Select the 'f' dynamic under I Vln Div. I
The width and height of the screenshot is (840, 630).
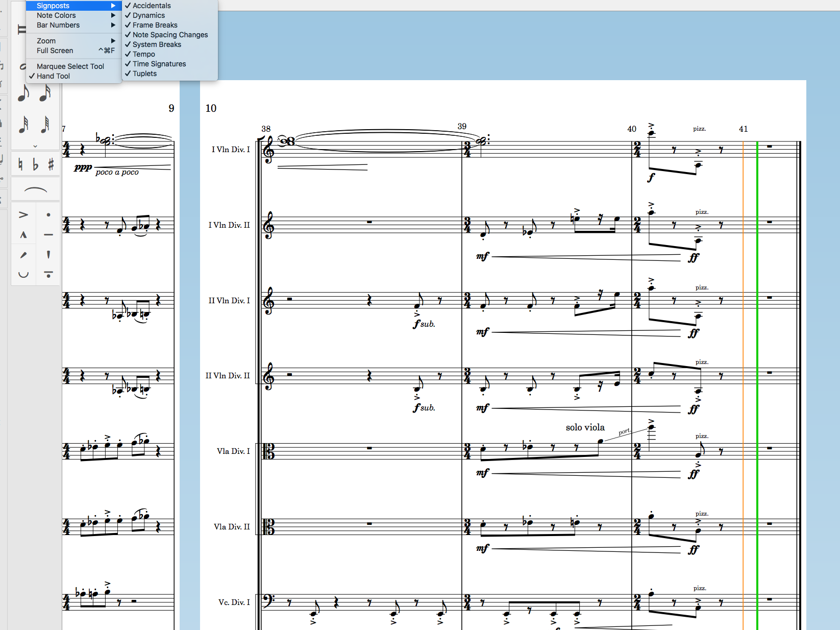[651, 177]
